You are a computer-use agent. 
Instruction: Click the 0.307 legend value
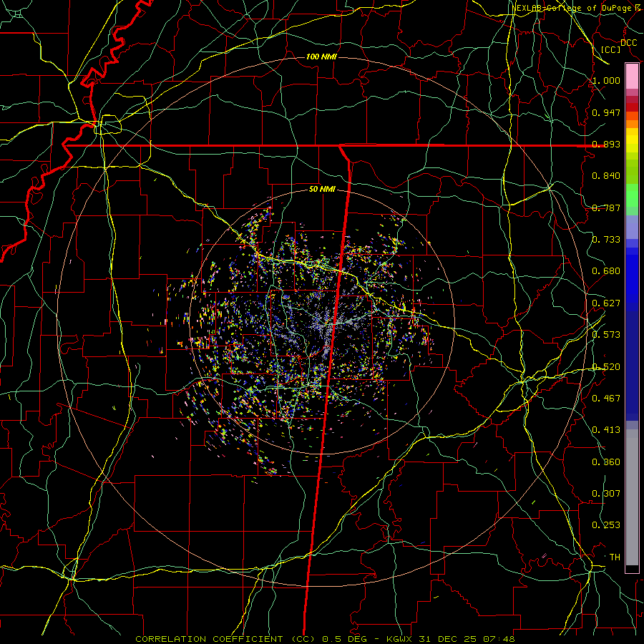click(606, 493)
